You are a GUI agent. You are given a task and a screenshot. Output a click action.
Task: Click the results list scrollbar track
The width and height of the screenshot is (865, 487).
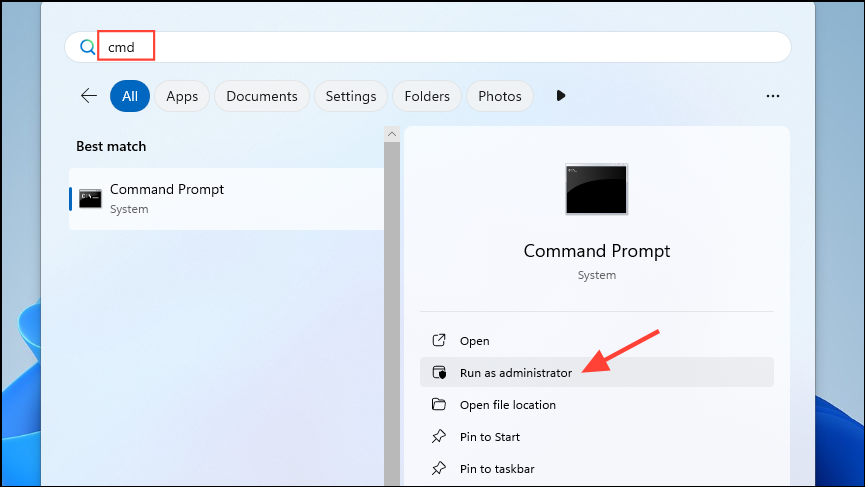coord(392,314)
